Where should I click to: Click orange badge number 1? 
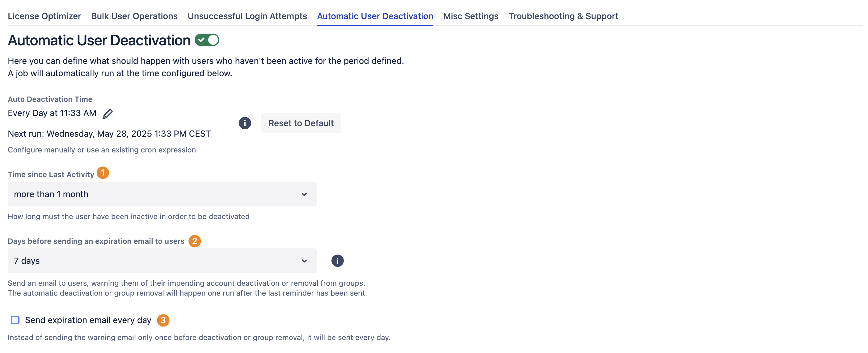[103, 173]
